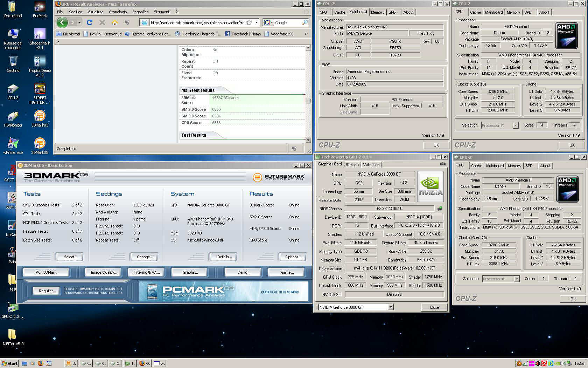This screenshot has width=588, height=368.
Task: Click the PCMark05 read more banner
Action: 224,292
